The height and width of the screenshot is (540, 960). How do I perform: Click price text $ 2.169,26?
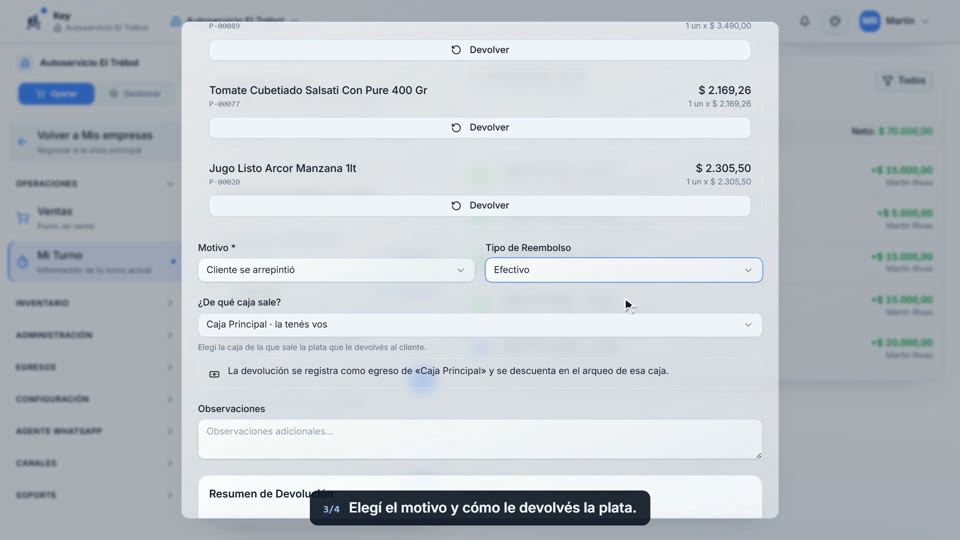(724, 90)
